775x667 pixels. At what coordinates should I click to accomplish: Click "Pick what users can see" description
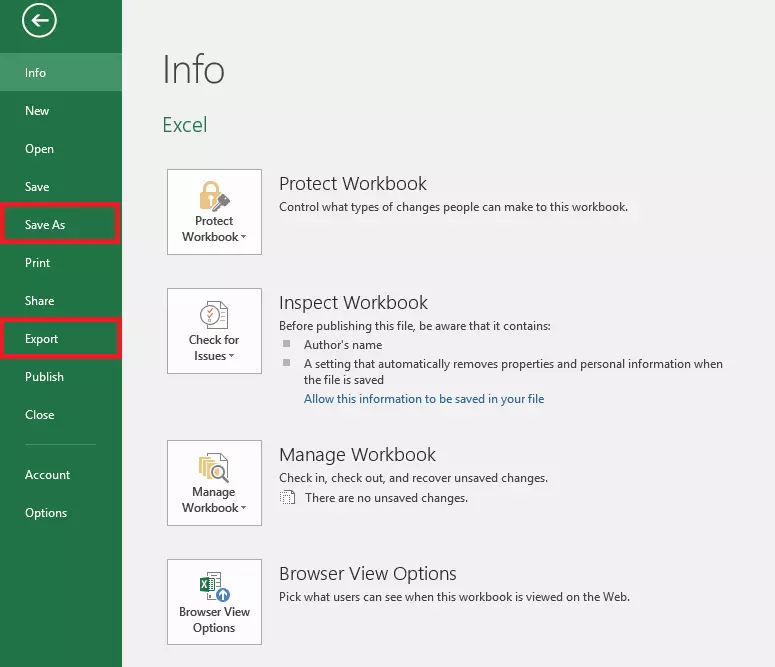click(x=454, y=597)
